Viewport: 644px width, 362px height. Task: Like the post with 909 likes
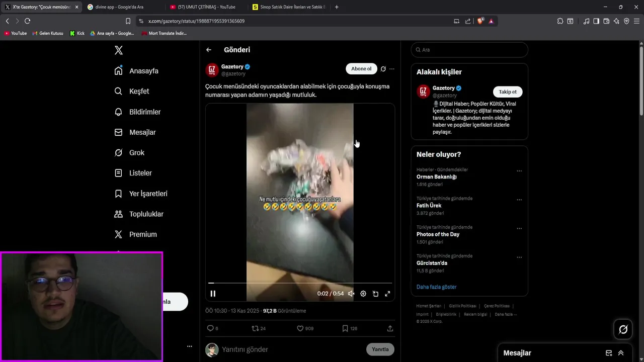(300, 328)
